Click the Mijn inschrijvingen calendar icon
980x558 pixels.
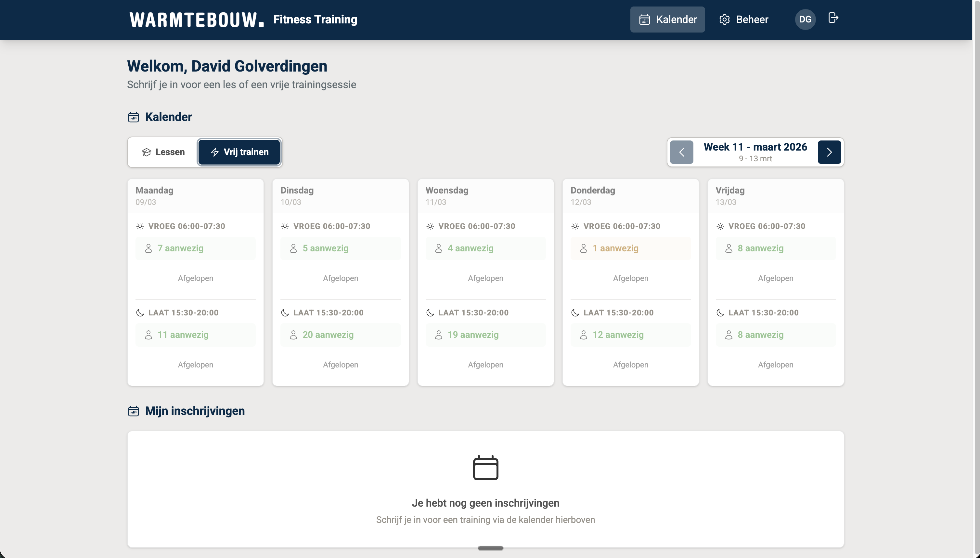133,411
